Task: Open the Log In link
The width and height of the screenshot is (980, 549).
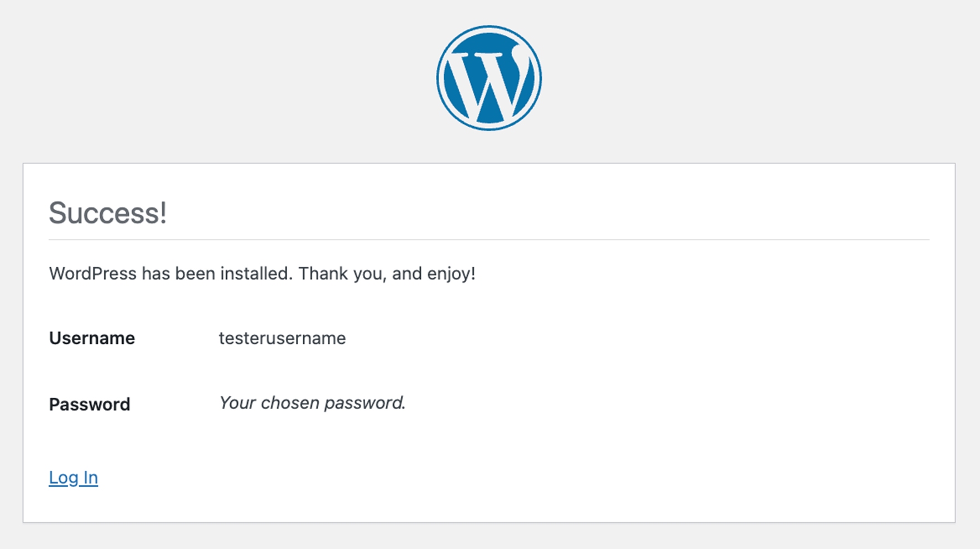Action: (x=73, y=478)
